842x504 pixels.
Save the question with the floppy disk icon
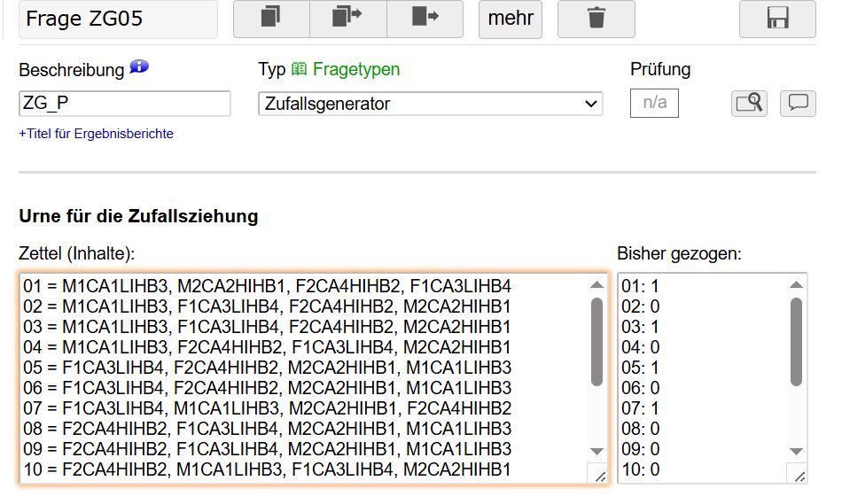point(777,19)
